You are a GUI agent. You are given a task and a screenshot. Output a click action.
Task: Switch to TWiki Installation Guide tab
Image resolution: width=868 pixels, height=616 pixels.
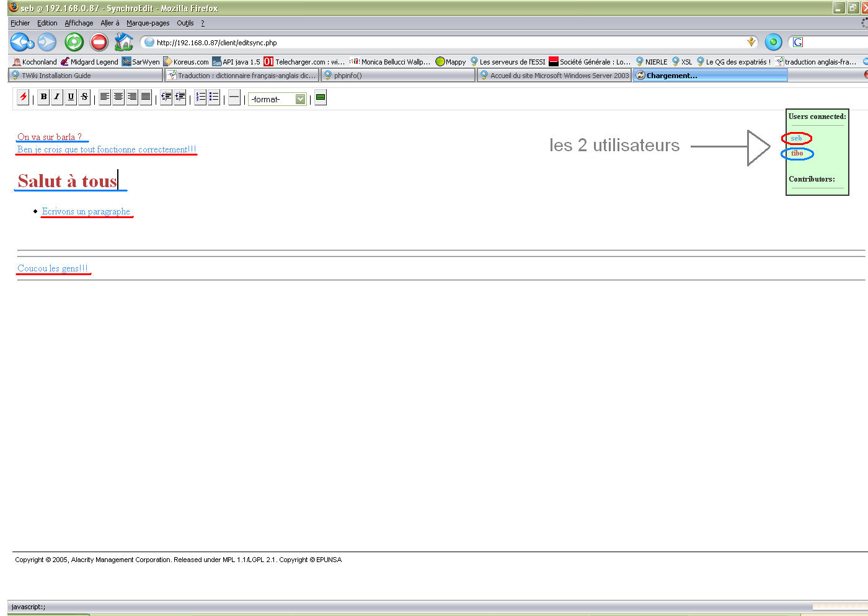coord(85,75)
